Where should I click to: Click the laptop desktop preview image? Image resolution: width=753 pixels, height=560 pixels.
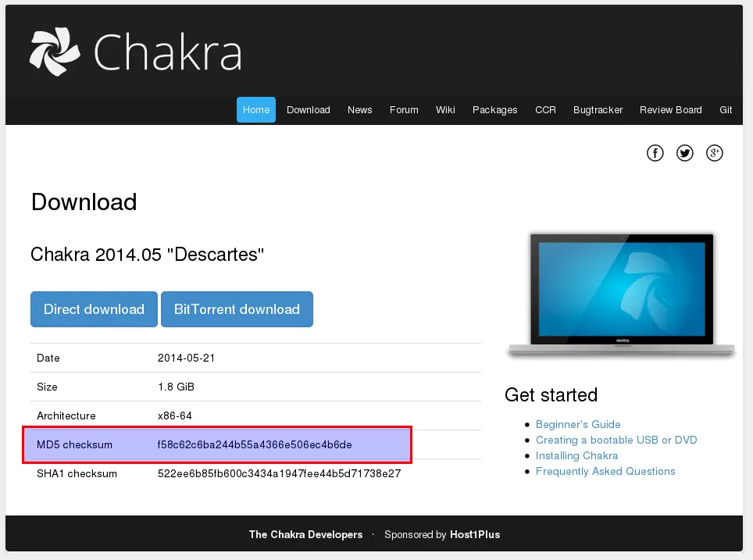[x=622, y=295]
